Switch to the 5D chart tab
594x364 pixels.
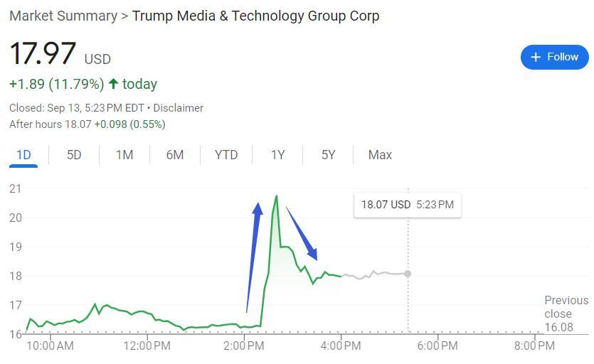point(74,155)
